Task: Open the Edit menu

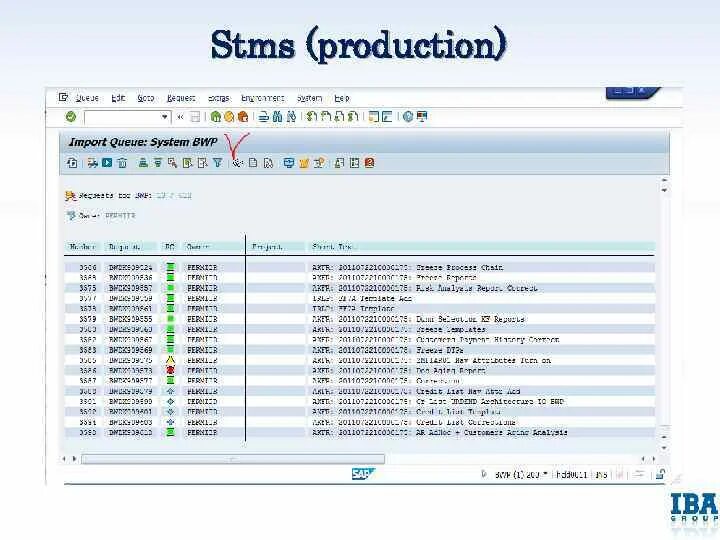Action: click(x=118, y=98)
